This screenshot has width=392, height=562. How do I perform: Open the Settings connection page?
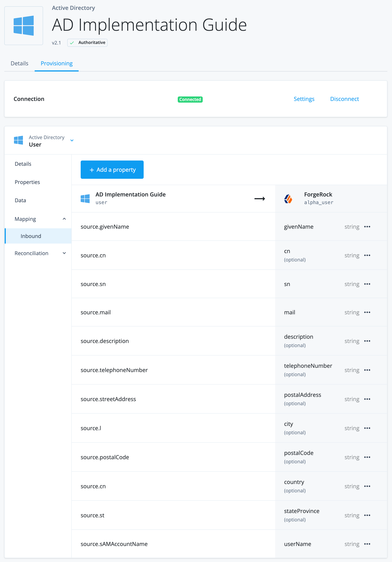(304, 99)
